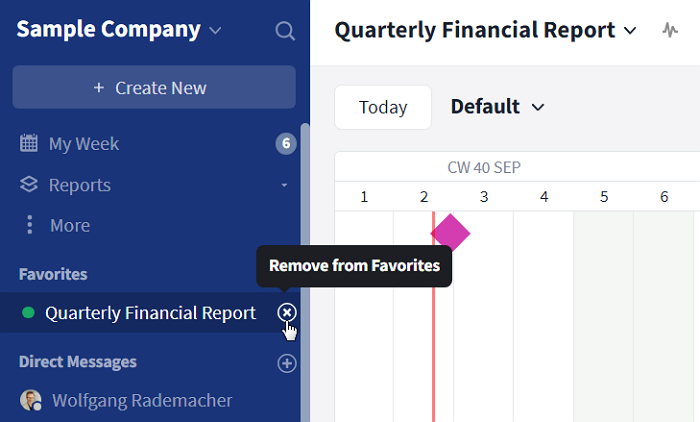The width and height of the screenshot is (700, 422).
Task: Remove Quarterly Financial Report from Favorites
Action: click(x=287, y=313)
